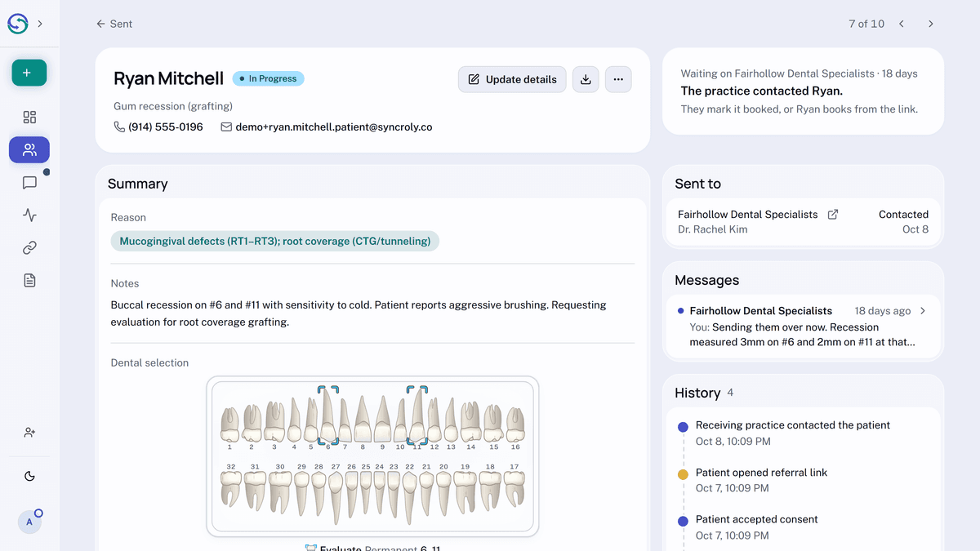Viewport: 980px width, 551px height.
Task: Click the Mucogingival defects reason tag
Action: click(275, 241)
